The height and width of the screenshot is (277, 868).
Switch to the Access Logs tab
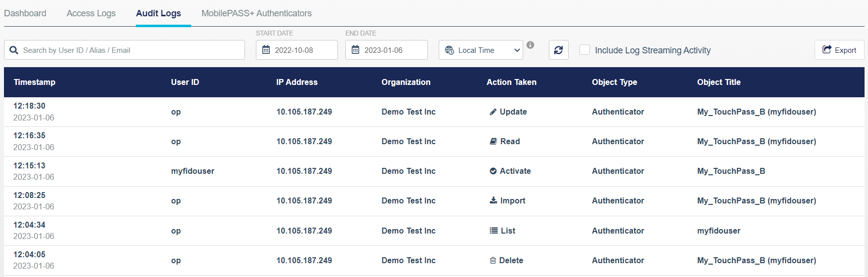[x=91, y=13]
